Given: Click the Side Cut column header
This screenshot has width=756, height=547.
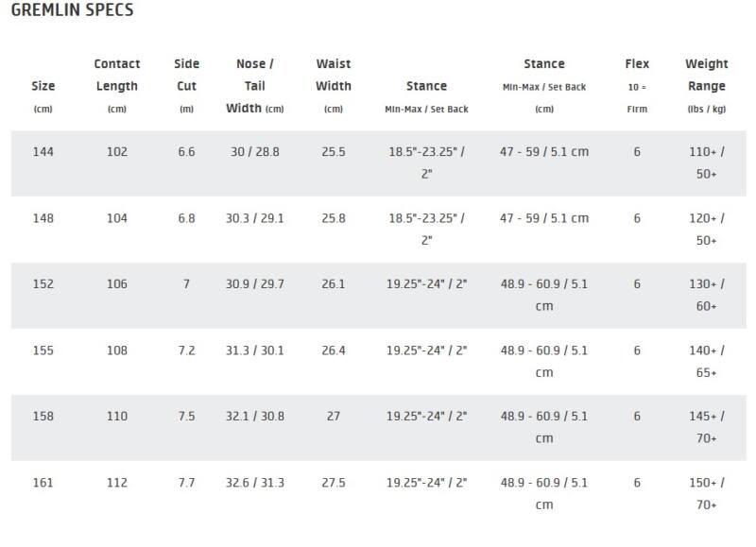Looking at the screenshot, I should [187, 75].
